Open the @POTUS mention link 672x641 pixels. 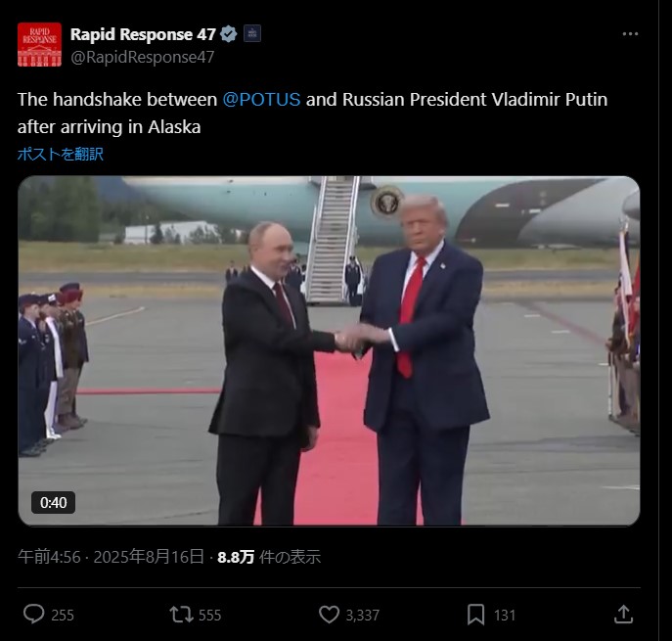pos(261,99)
